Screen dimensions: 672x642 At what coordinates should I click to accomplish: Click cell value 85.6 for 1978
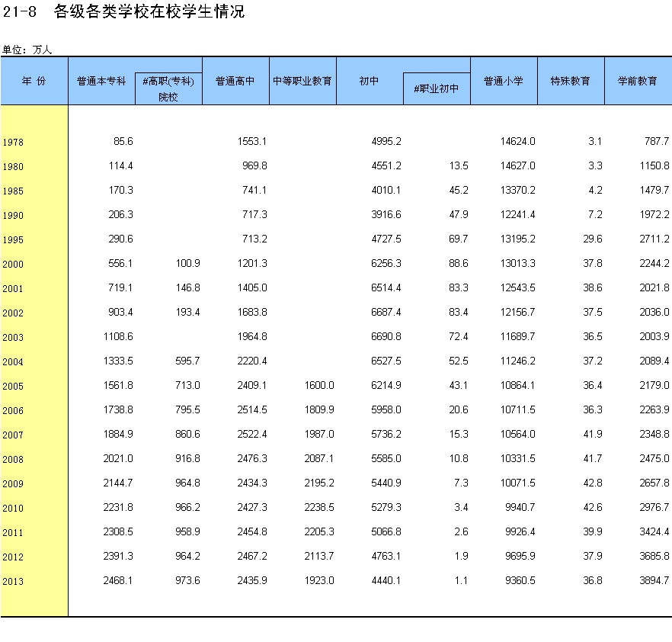123,141
